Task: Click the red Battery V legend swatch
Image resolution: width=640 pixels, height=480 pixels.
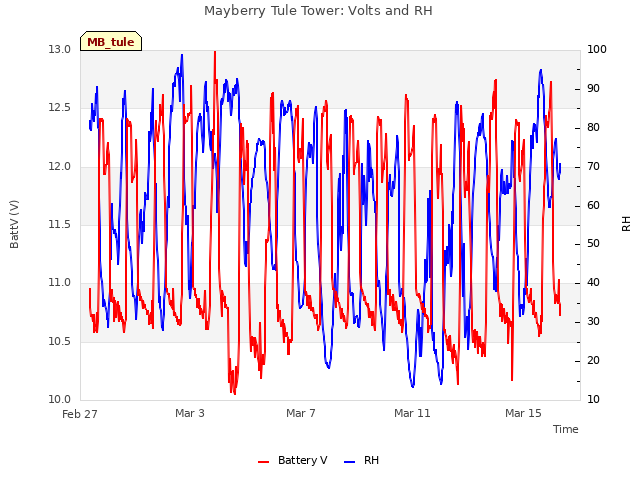Action: click(264, 461)
